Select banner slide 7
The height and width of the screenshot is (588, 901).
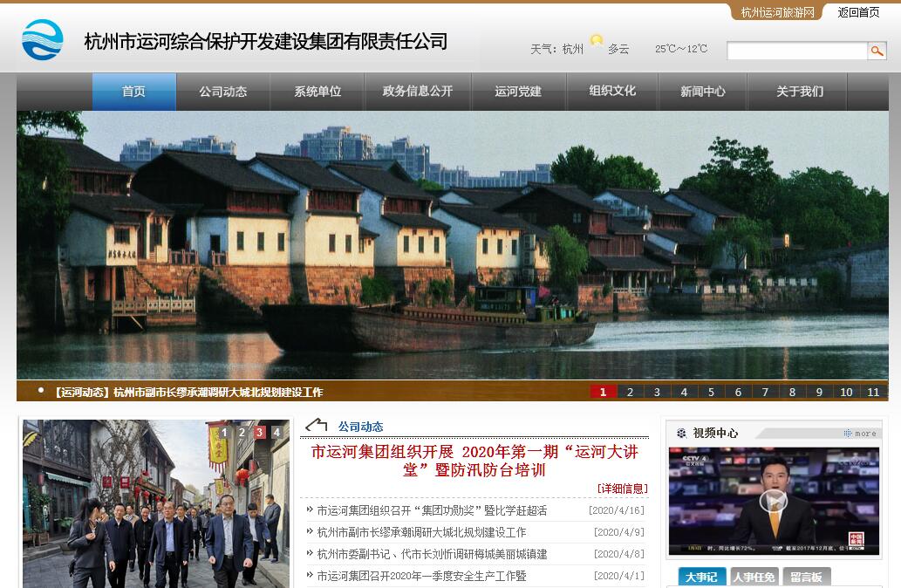(765, 392)
